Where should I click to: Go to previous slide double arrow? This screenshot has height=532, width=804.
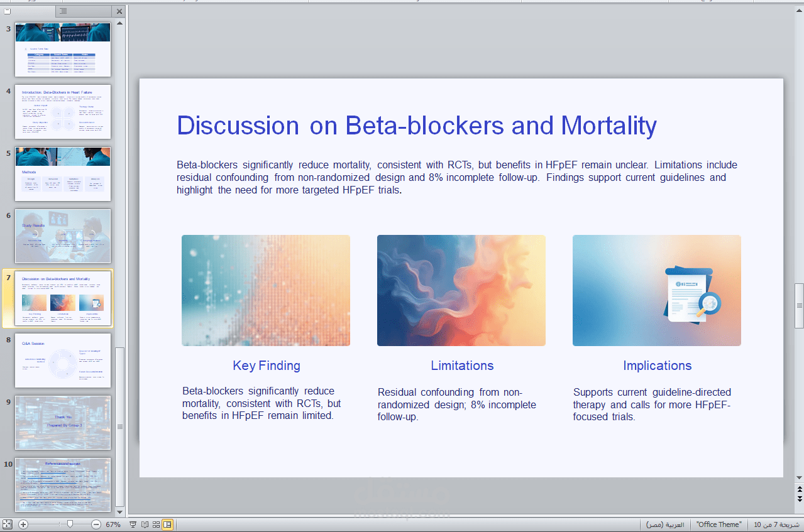pos(799,489)
